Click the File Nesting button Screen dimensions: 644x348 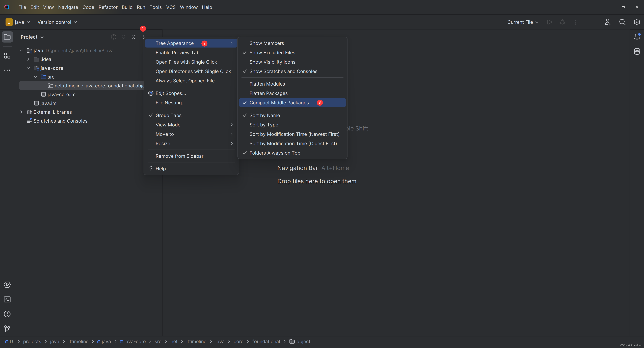(x=170, y=102)
